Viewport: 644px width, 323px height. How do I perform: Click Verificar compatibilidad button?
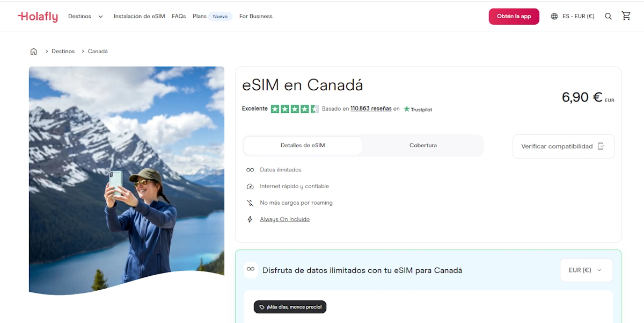pos(563,146)
